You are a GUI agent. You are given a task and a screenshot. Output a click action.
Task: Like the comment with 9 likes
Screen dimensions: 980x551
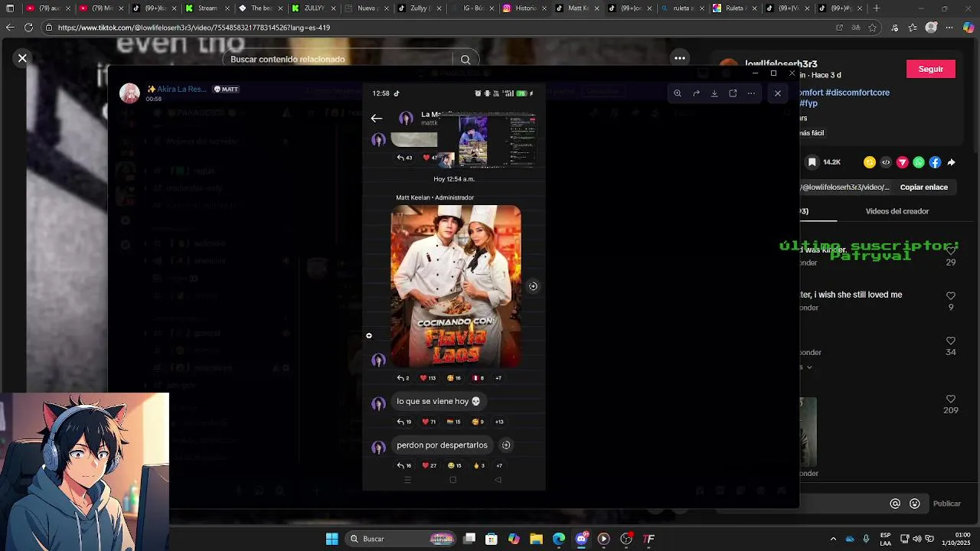coord(951,296)
